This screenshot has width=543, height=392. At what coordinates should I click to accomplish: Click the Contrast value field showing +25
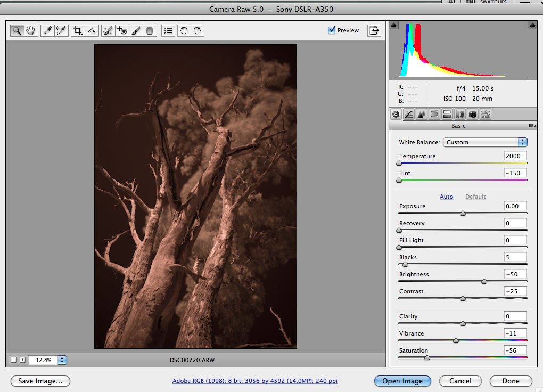click(515, 291)
